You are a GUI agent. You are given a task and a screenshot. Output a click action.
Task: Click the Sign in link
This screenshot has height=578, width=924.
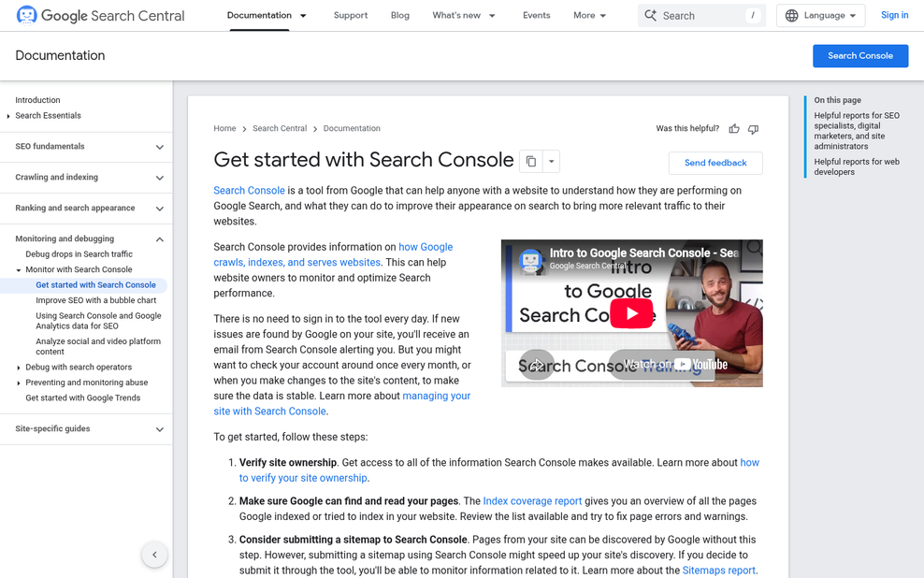coord(894,15)
